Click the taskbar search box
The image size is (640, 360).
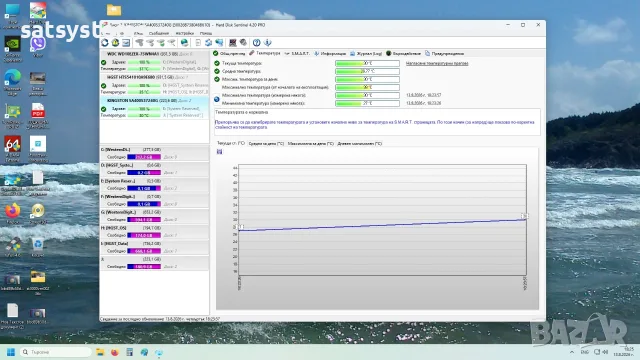click(x=56, y=352)
